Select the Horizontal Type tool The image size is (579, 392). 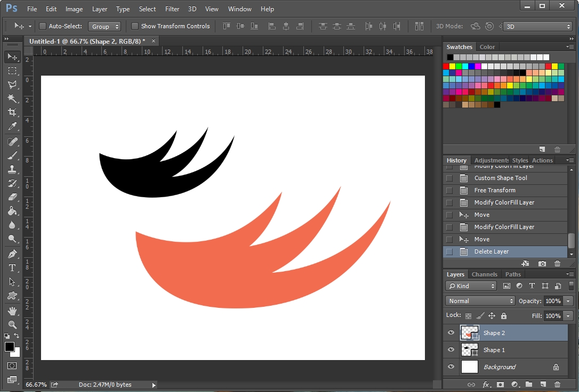pyautogui.click(x=12, y=268)
